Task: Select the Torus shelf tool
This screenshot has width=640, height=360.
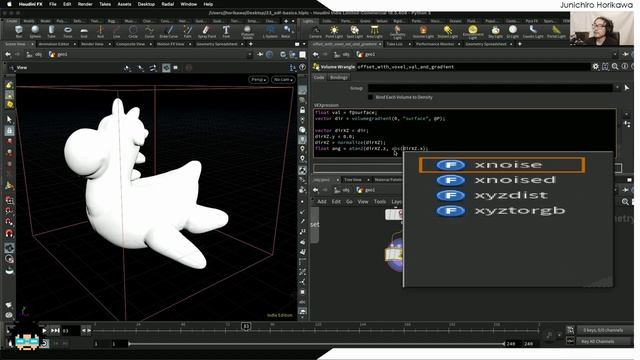Action: (67, 31)
